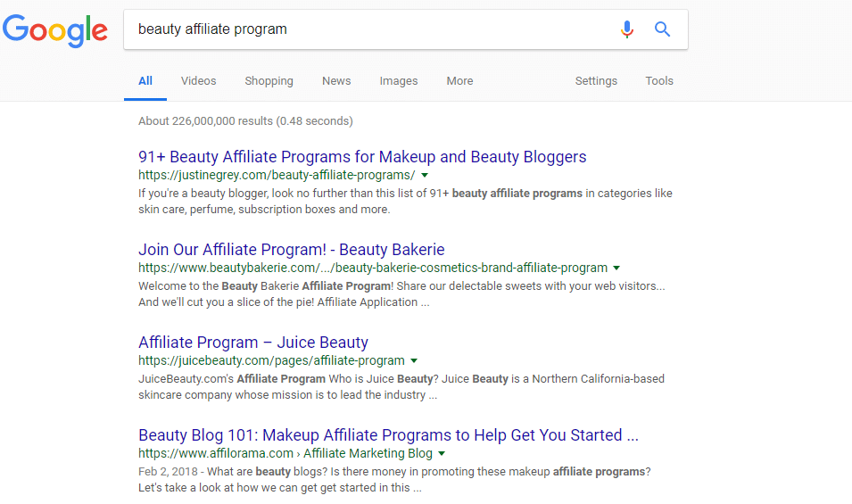Expand dropdown arrow beside beautybakerie.com URL
The image size is (852, 504).
click(616, 269)
